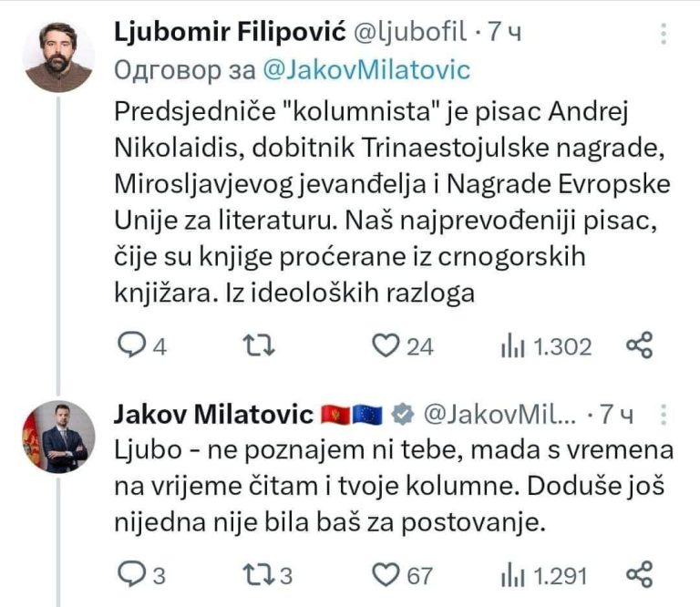The width and height of the screenshot is (700, 607).
Task: Like Jakov Milatovic's reply with the heart icon
Action: pyautogui.click(x=388, y=575)
